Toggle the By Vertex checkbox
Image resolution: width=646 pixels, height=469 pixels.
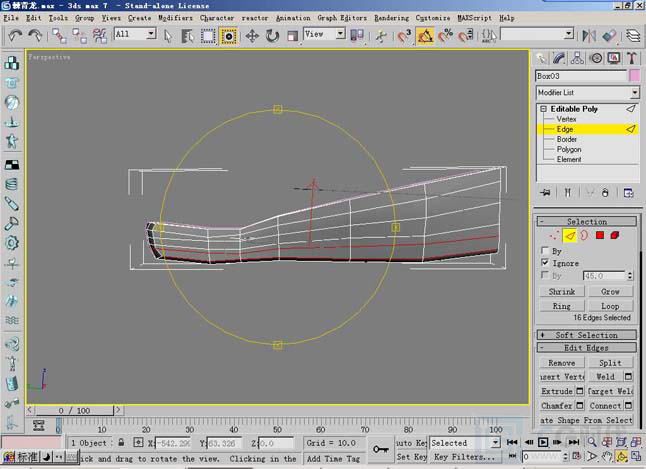coord(545,250)
